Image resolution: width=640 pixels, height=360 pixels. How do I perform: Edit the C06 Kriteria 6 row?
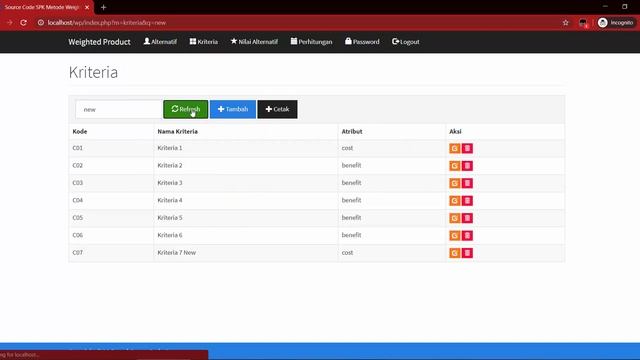(x=454, y=236)
